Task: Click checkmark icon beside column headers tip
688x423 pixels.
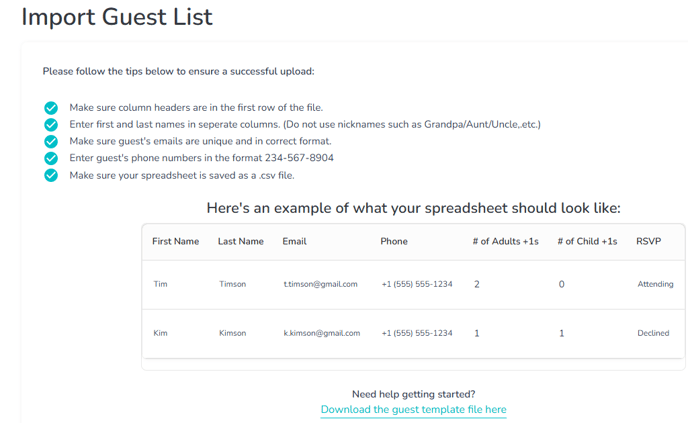Action: (x=51, y=108)
